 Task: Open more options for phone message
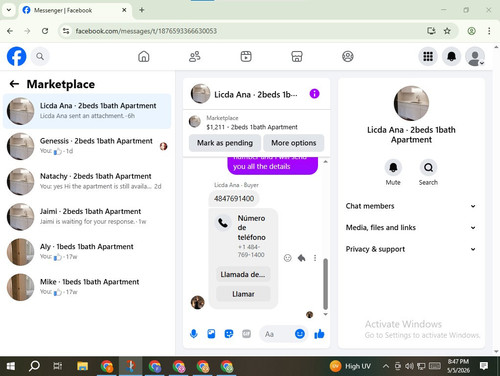point(315,258)
